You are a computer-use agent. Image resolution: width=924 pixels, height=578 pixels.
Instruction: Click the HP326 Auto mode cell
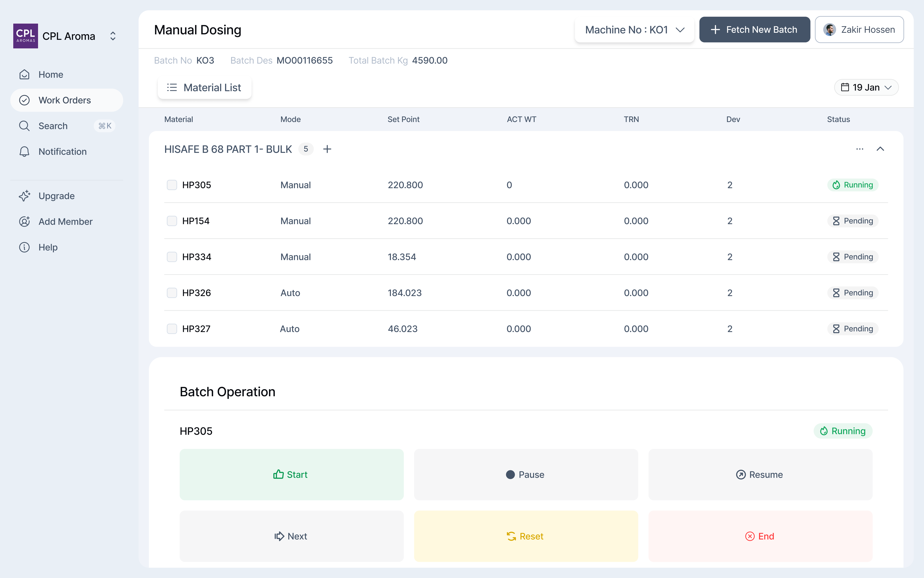tap(290, 293)
